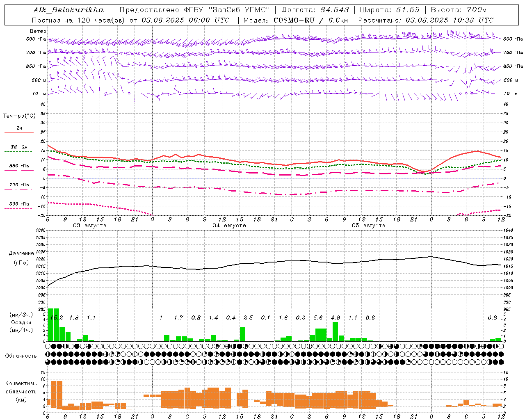Click the '15.2' precipitation value
525x420 pixels.
(56, 318)
